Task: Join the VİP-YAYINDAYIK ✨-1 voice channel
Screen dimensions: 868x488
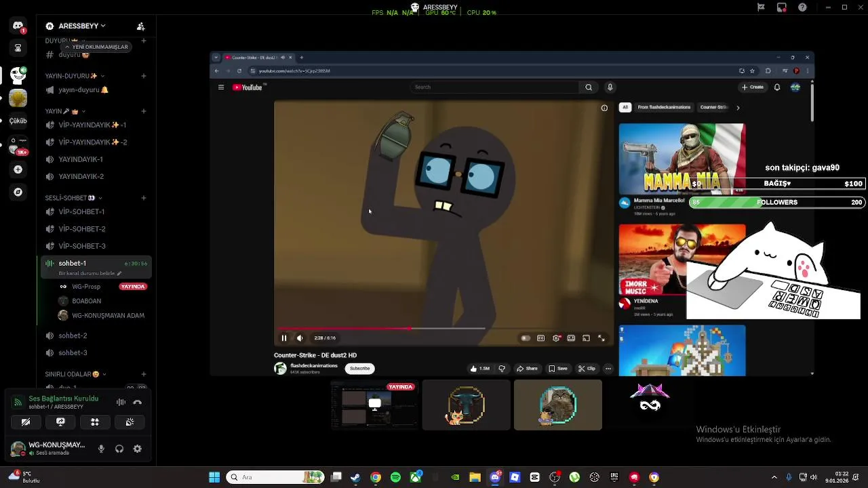Action: tap(95, 125)
